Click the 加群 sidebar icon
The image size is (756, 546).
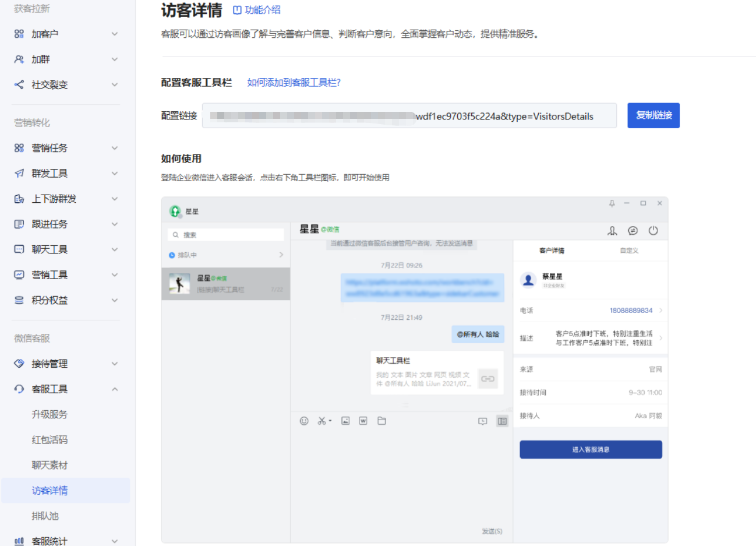pyautogui.click(x=19, y=59)
